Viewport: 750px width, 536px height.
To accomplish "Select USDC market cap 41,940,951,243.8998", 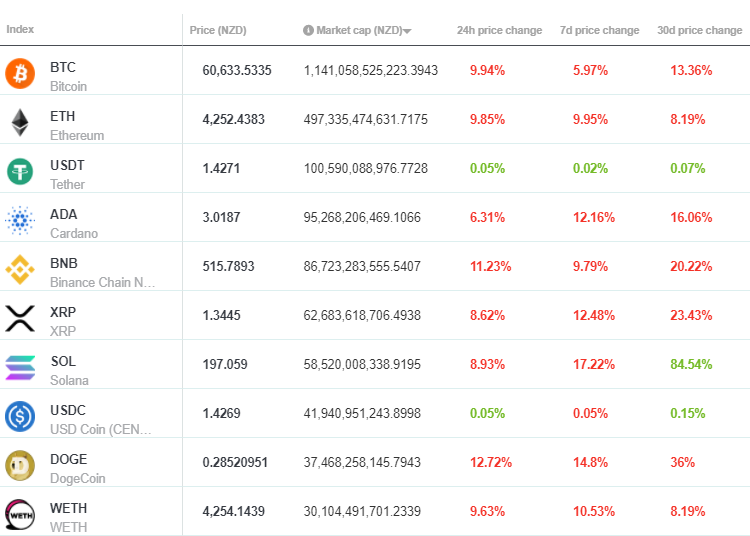I will tap(362, 414).
